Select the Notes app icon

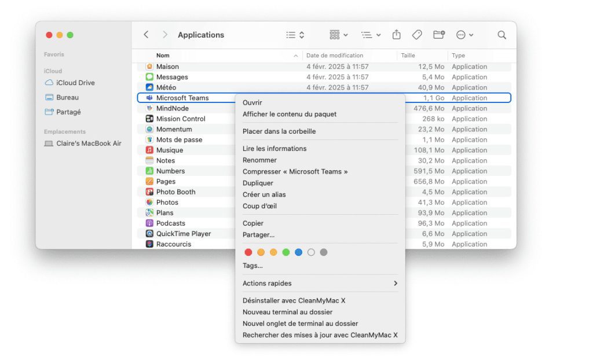pyautogui.click(x=149, y=160)
